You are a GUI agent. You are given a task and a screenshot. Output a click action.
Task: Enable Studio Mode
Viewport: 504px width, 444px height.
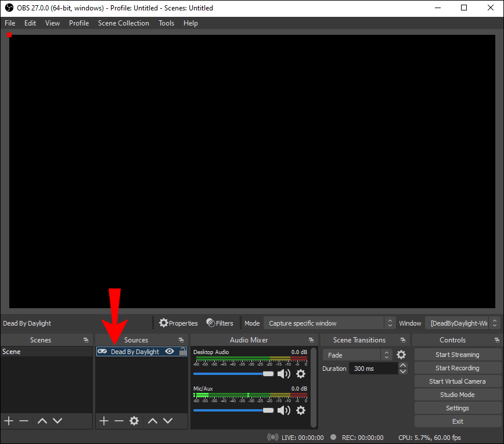(x=457, y=395)
